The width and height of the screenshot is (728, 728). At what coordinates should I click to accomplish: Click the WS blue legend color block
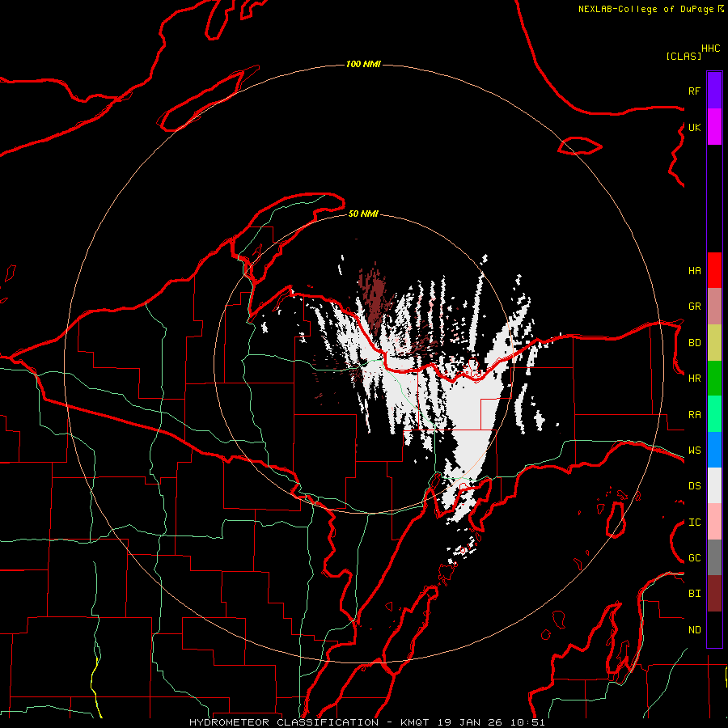pyautogui.click(x=714, y=450)
